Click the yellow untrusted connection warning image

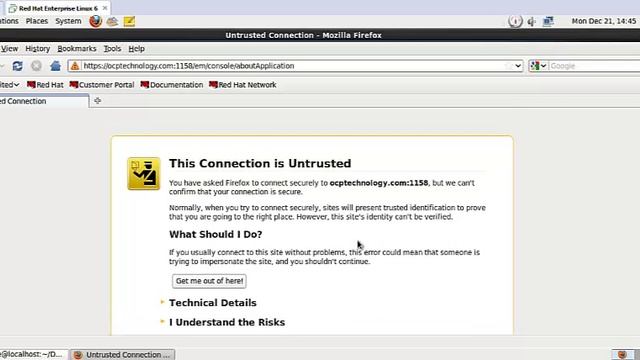click(144, 174)
